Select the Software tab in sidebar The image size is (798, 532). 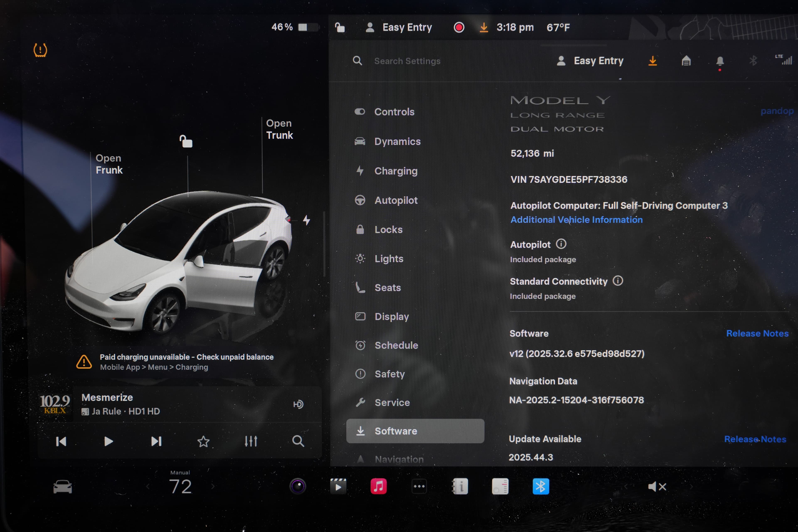[396, 431]
